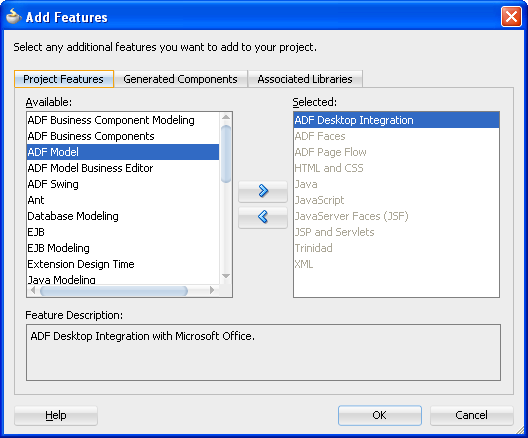
Task: Click JSP and Servlets entry
Action: [x=396, y=232]
